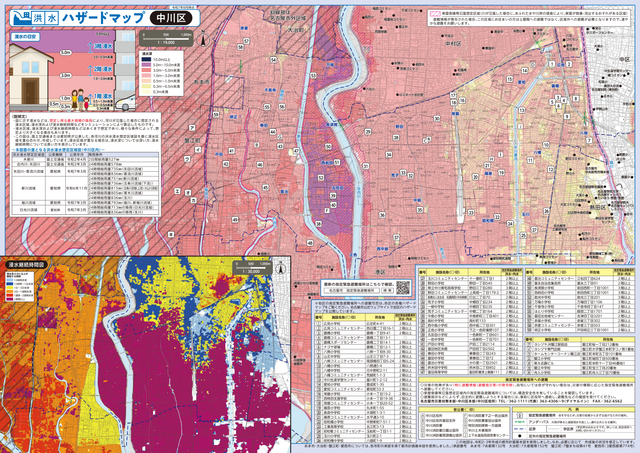The height and width of the screenshot is (453, 640).
Task: Click the 検索 search button near QR code
Action: pyautogui.click(x=387, y=291)
